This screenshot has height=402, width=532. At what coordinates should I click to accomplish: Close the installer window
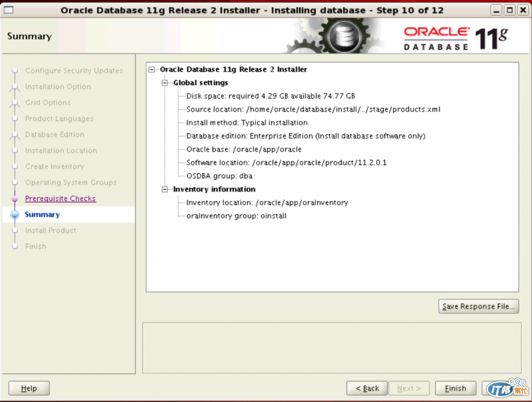point(523,10)
